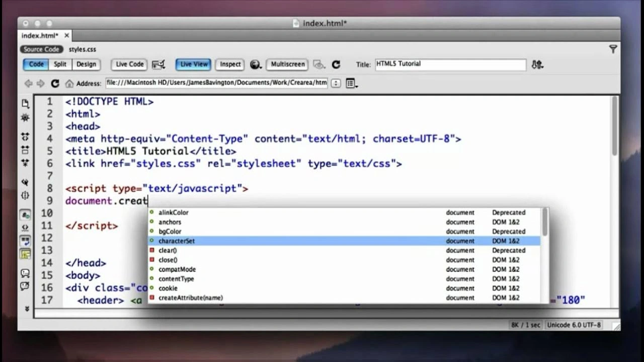Choose compatMode from code hints
Viewport: 644px width, 362px height.
tap(344, 269)
